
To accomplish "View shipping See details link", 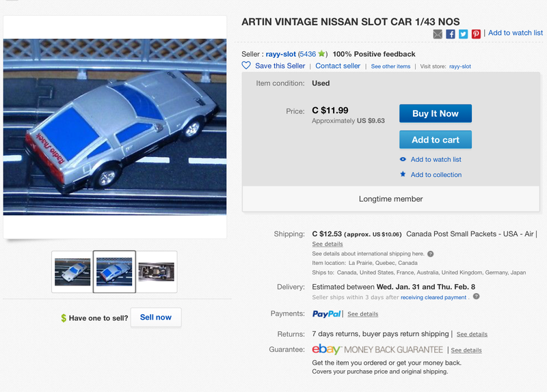I will [x=328, y=244].
